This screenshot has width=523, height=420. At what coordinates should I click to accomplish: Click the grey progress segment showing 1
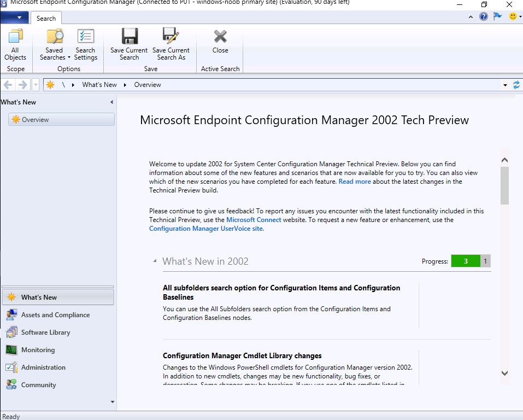(x=485, y=261)
